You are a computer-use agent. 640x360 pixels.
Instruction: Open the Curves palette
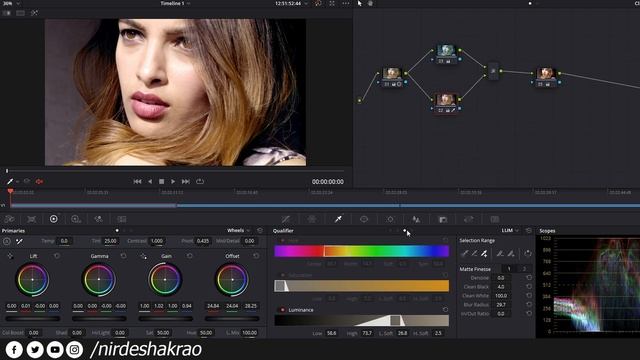(x=286, y=219)
